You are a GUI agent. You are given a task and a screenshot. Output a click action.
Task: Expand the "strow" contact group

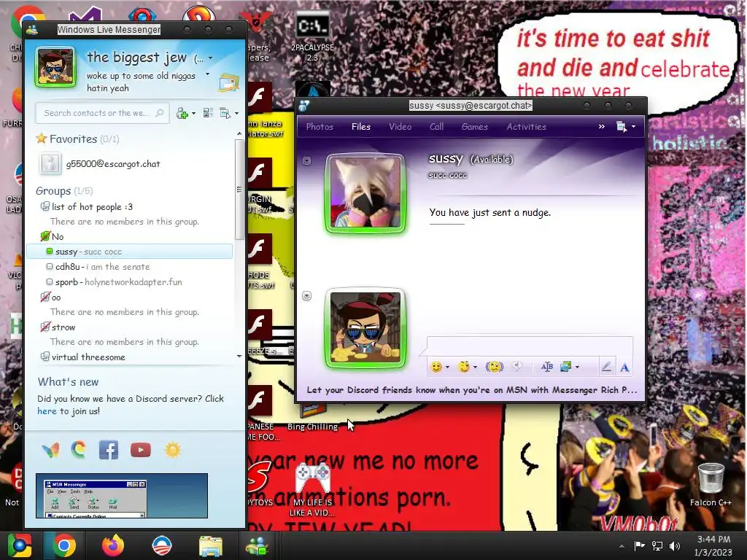(44, 327)
